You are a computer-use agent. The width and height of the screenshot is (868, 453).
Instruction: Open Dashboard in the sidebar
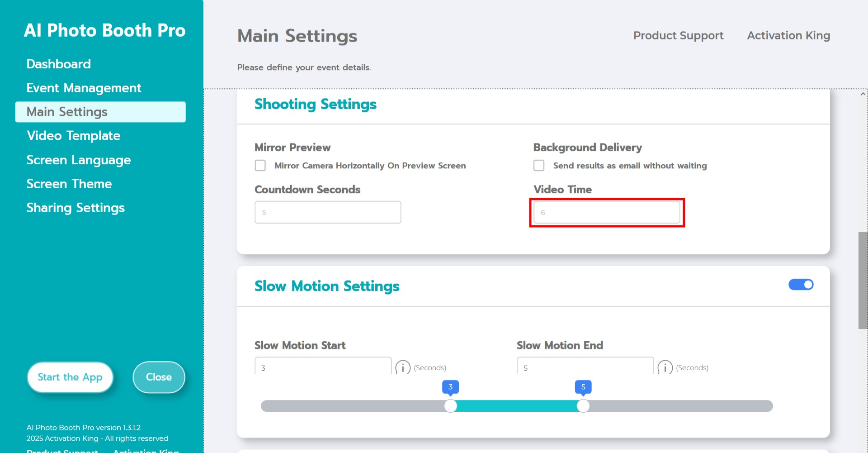click(59, 64)
